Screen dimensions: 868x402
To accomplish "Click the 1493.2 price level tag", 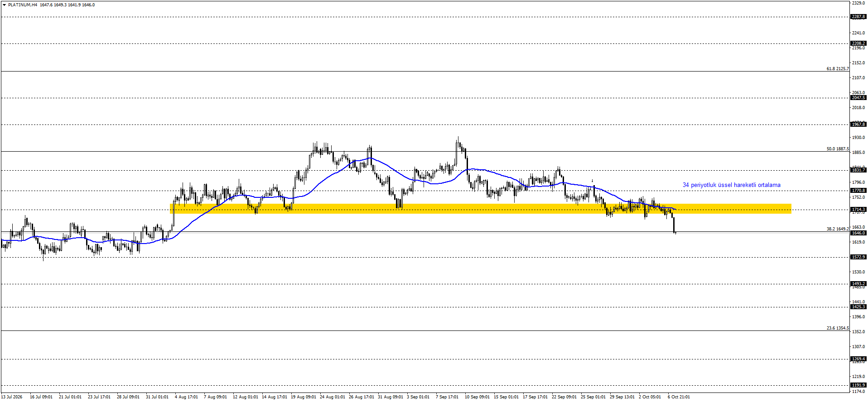I will [x=858, y=284].
